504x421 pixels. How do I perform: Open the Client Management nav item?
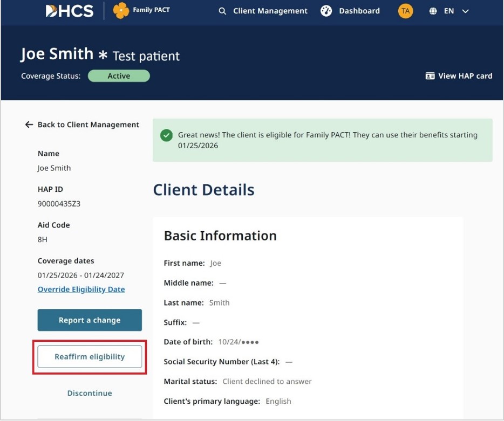tap(270, 11)
